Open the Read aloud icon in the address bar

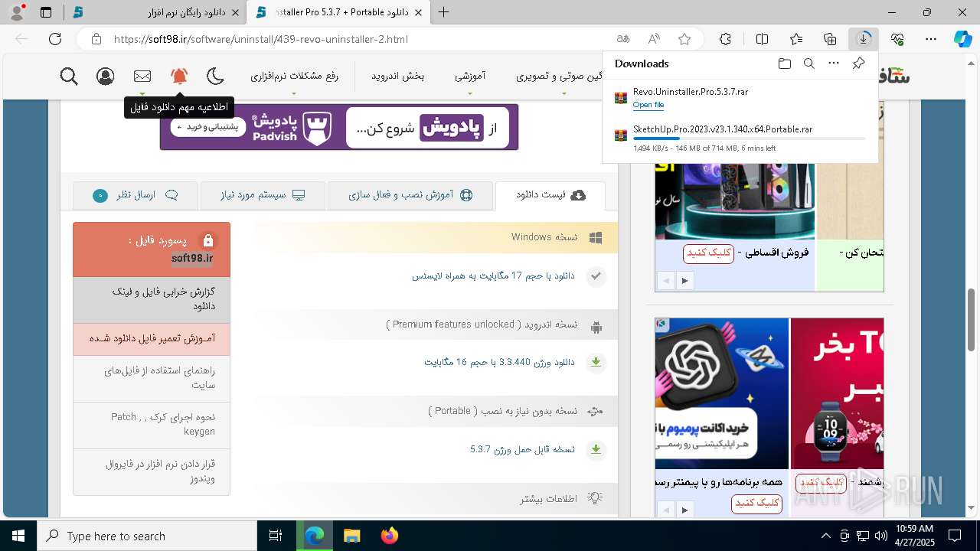click(x=654, y=39)
